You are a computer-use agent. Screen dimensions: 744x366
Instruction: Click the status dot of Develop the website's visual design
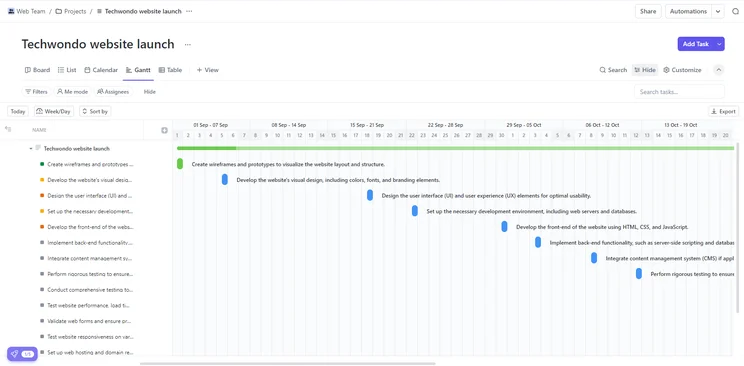42,180
